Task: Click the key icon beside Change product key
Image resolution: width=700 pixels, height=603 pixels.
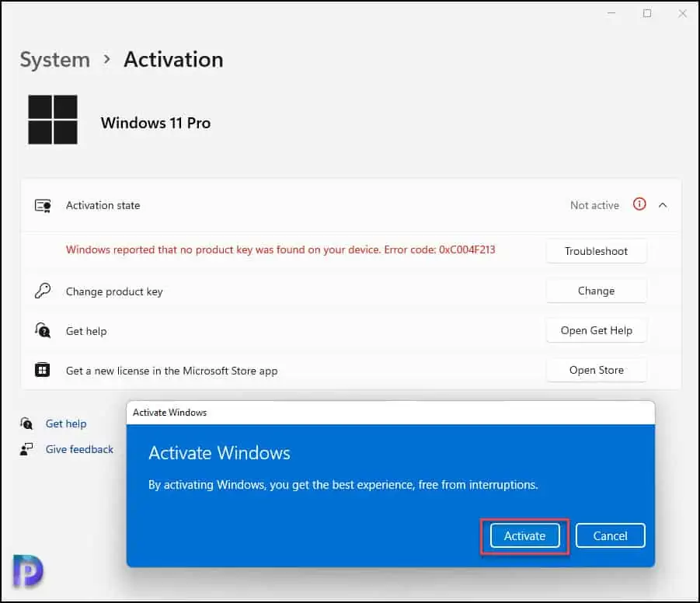Action: (43, 291)
